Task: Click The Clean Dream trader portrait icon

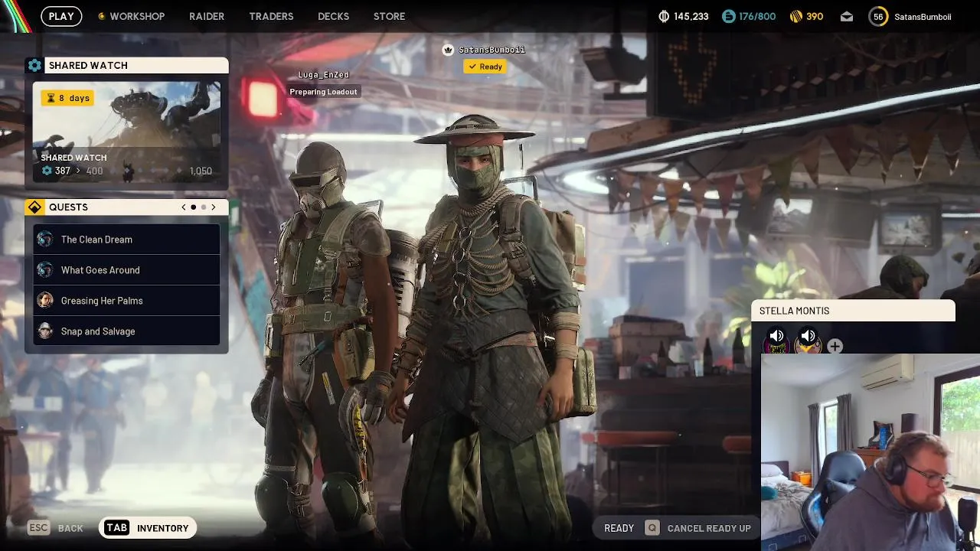Action: [x=45, y=240]
